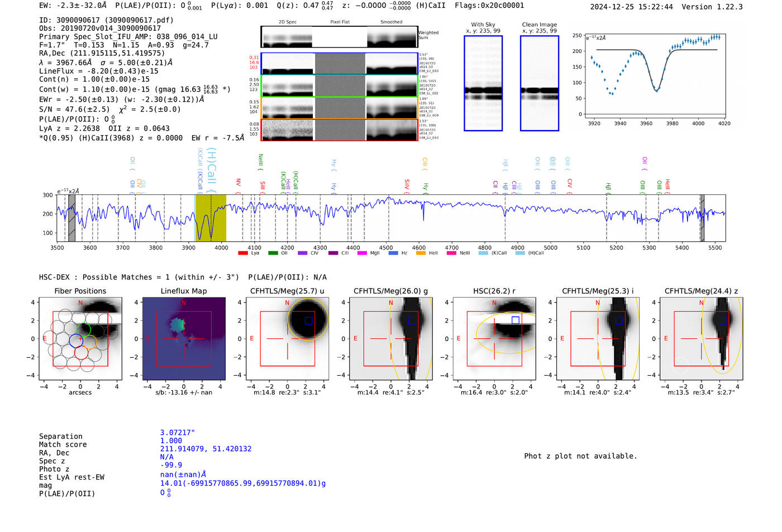Click the green OII legend swatch

click(x=273, y=253)
